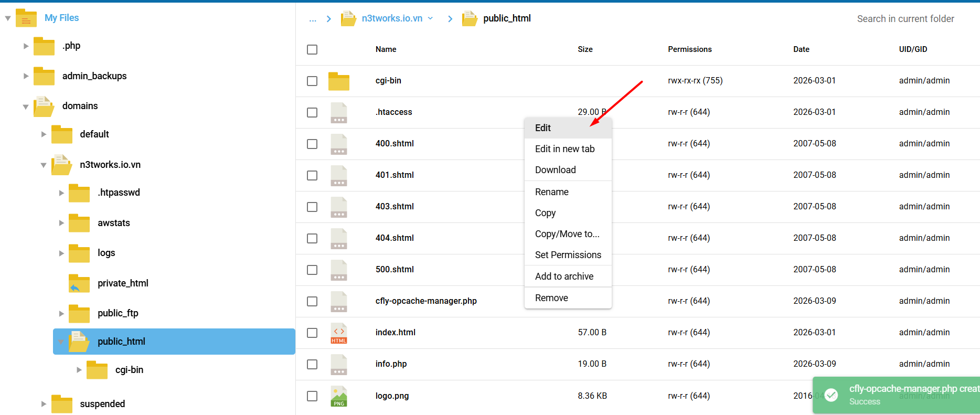
Task: Sort files by Size column header
Action: tap(585, 49)
